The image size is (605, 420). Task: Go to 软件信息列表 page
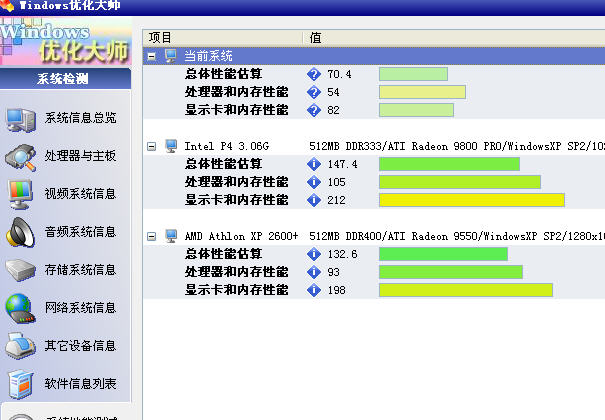(x=80, y=384)
